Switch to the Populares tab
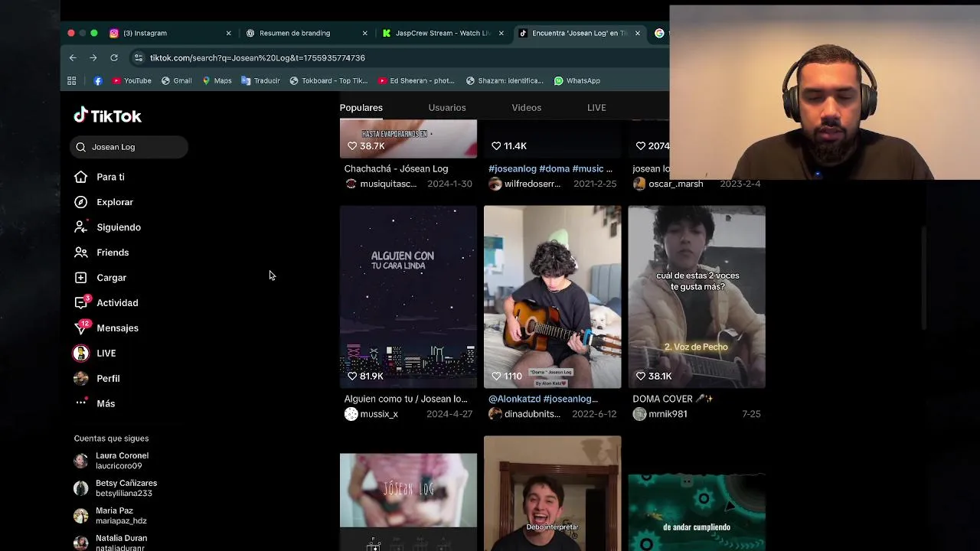The image size is (980, 551). click(x=361, y=108)
